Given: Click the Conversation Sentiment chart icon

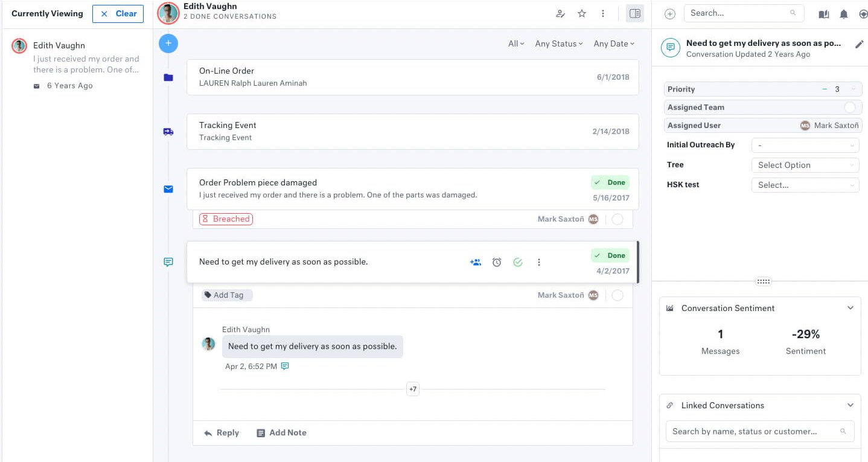Looking at the screenshot, I should tap(669, 308).
